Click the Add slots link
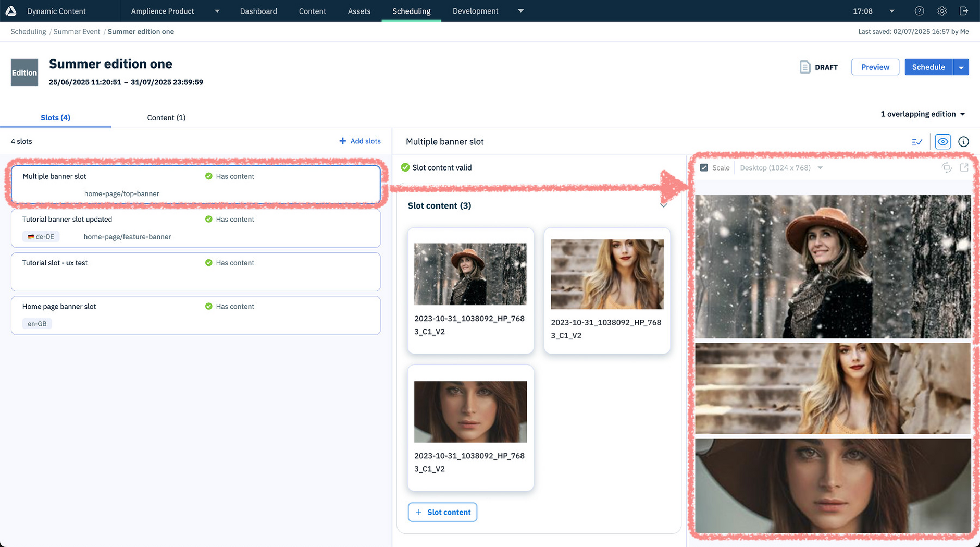Image resolution: width=980 pixels, height=547 pixels. click(360, 141)
